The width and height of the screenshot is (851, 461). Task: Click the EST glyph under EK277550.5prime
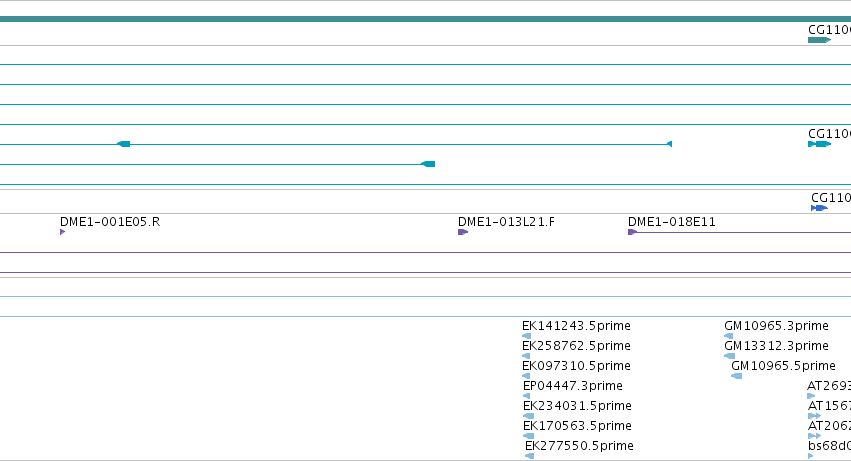pyautogui.click(x=530, y=456)
